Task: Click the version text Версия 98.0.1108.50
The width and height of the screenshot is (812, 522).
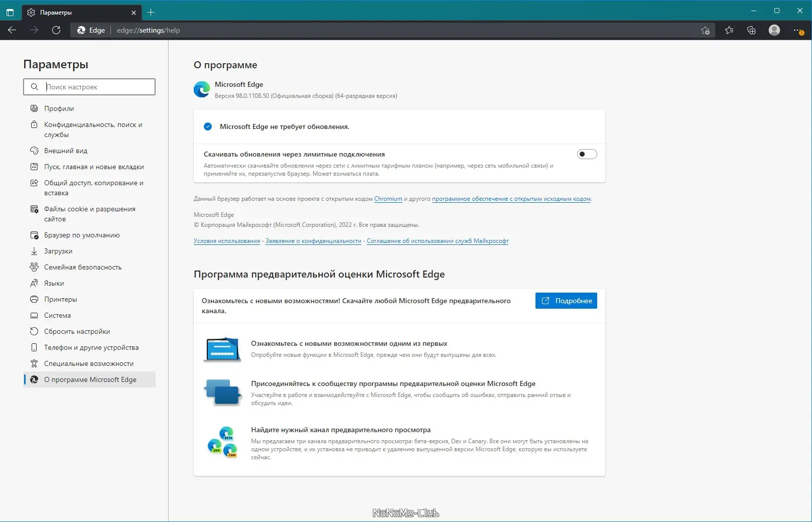Action: pos(242,96)
